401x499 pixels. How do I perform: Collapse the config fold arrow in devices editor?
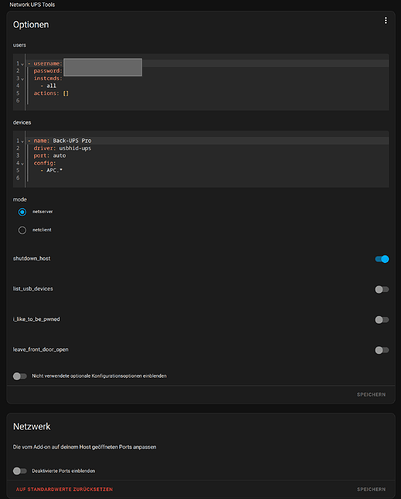tap(22, 163)
